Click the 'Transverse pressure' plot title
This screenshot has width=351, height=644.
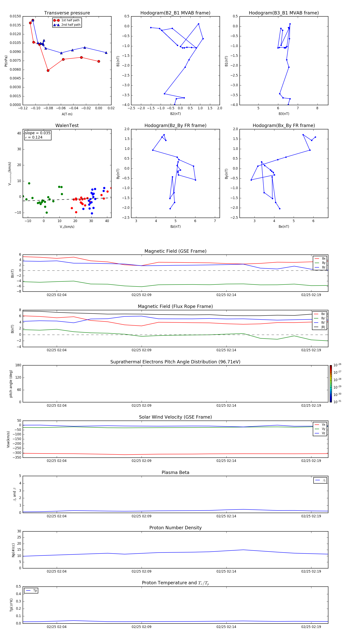[67, 13]
